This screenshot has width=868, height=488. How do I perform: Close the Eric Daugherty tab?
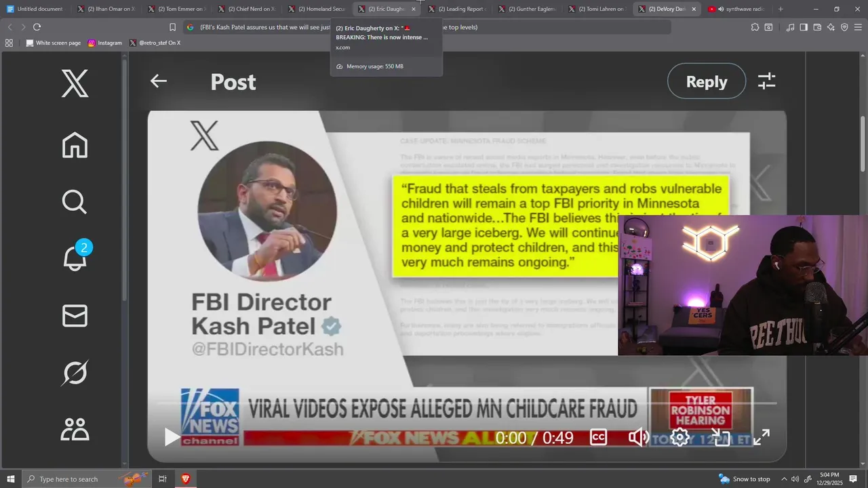[x=414, y=9]
